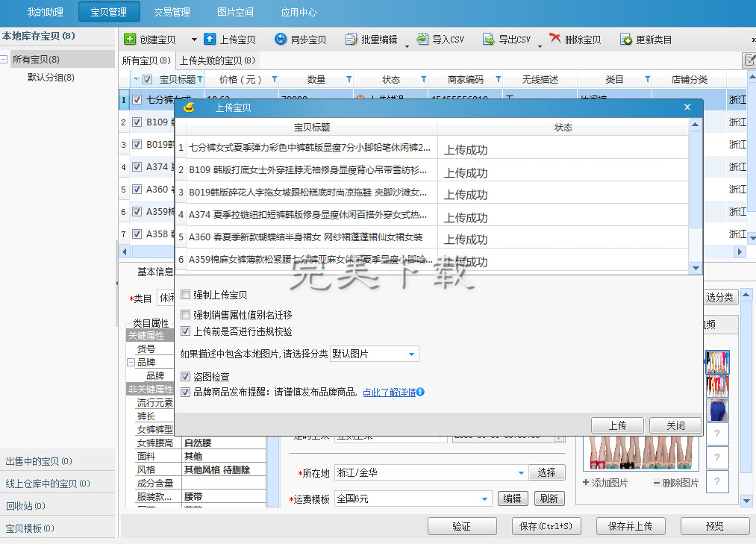Image resolution: width=756 pixels, height=544 pixels.
Task: Click the 上传宝贝 upload icon in toolbar
Action: [210, 39]
